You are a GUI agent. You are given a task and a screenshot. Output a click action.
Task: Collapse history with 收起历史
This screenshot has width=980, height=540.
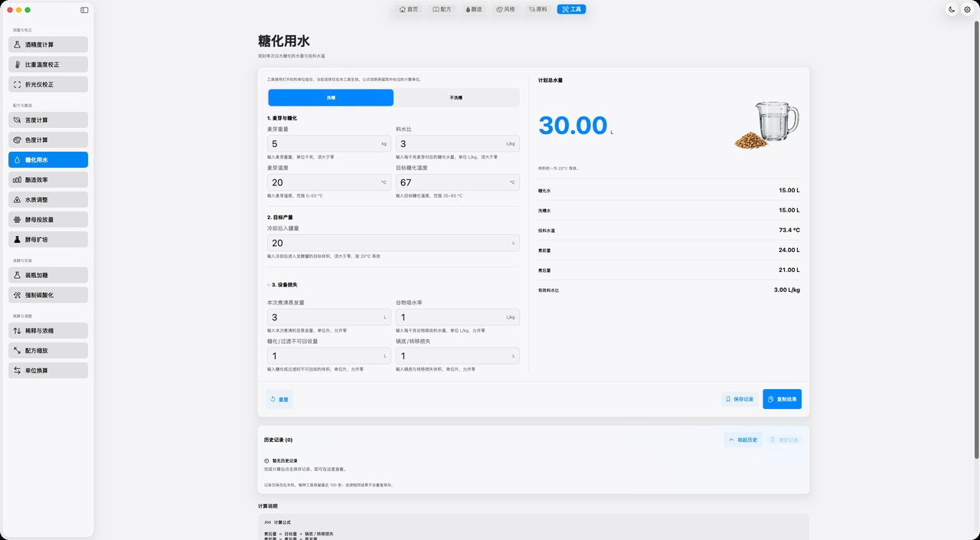pos(743,440)
